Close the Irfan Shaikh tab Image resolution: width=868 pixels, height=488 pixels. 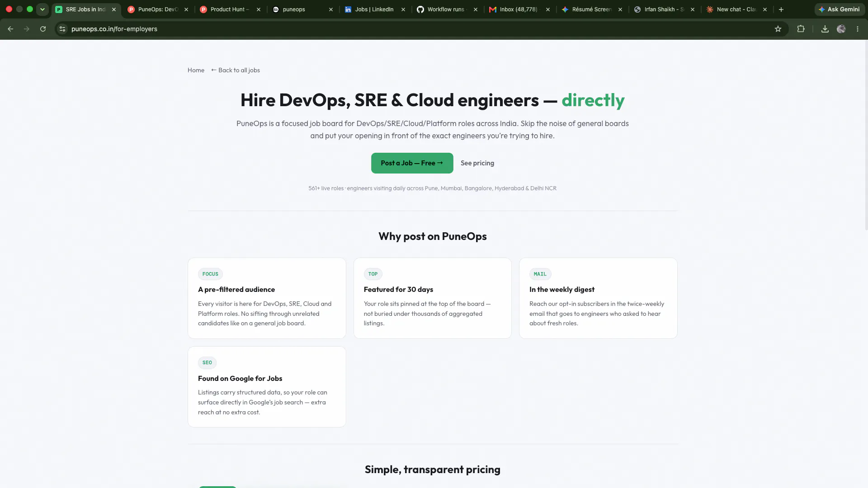point(693,9)
